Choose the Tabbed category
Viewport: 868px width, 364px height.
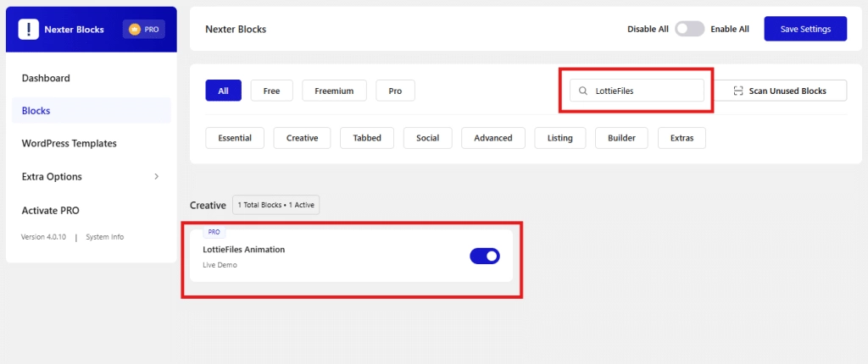[367, 138]
